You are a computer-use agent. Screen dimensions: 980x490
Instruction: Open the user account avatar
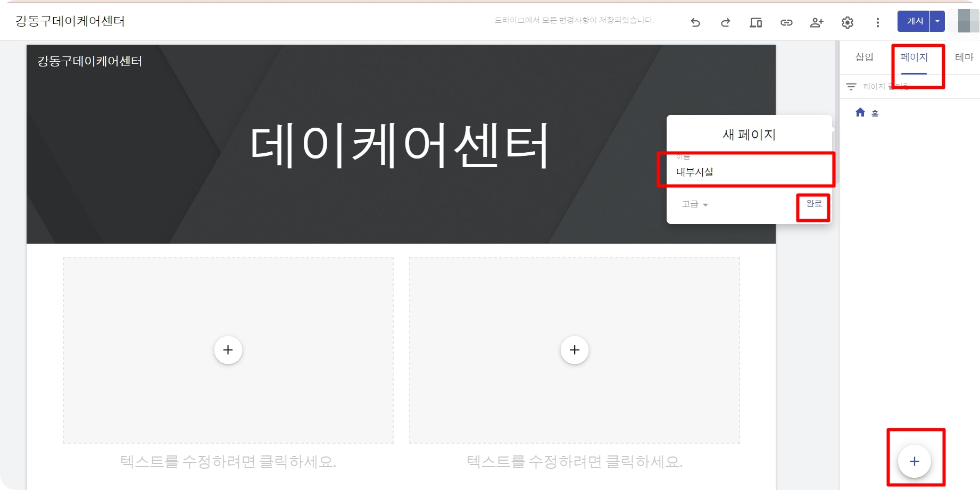[968, 21]
